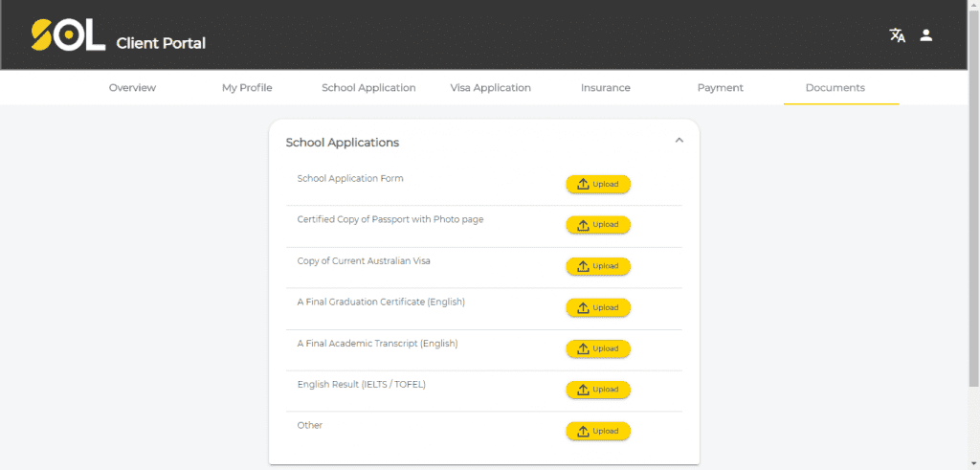
Task: Go to the School Application tab
Action: (368, 88)
